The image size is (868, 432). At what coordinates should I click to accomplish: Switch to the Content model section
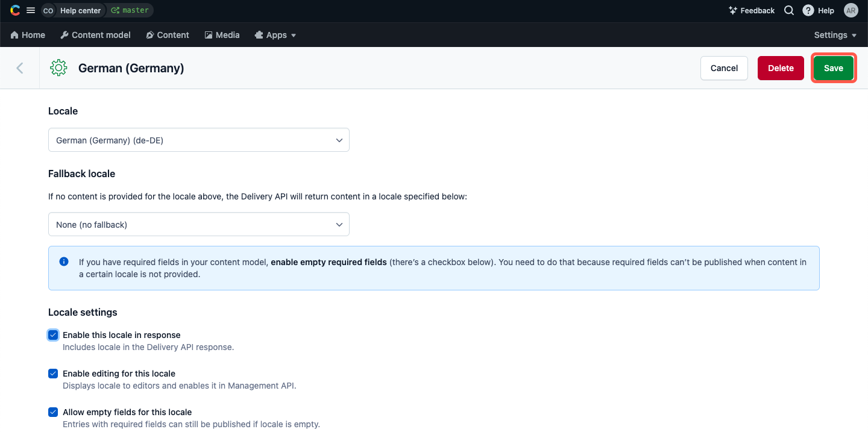coord(95,35)
